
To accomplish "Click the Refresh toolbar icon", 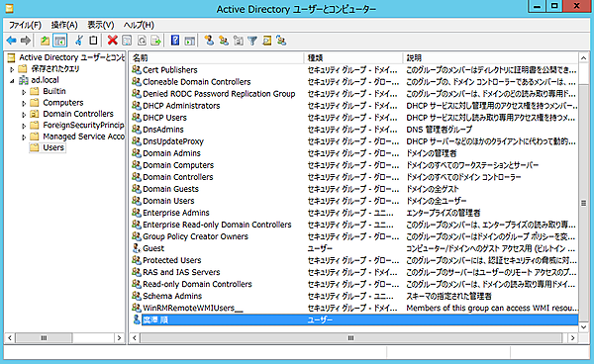I will click(142, 41).
